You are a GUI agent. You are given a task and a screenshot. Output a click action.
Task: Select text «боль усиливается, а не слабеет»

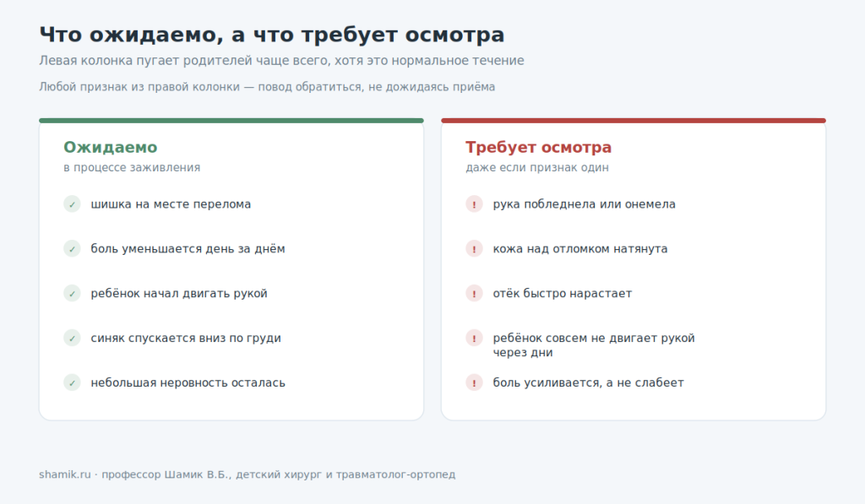coord(589,382)
